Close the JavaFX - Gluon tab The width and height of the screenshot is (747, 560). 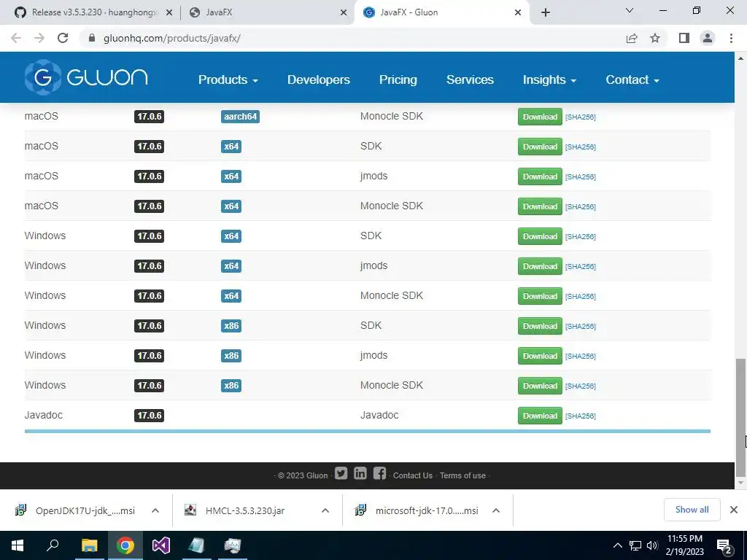tap(518, 12)
